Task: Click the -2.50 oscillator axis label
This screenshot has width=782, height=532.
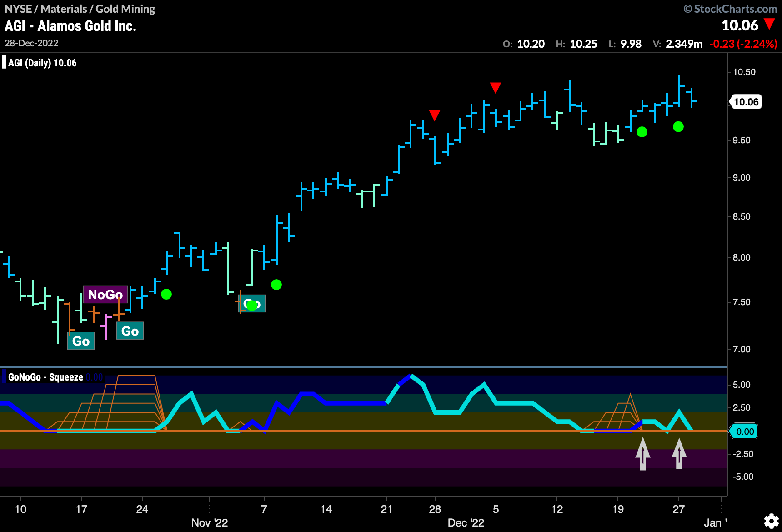Action: coord(743,454)
